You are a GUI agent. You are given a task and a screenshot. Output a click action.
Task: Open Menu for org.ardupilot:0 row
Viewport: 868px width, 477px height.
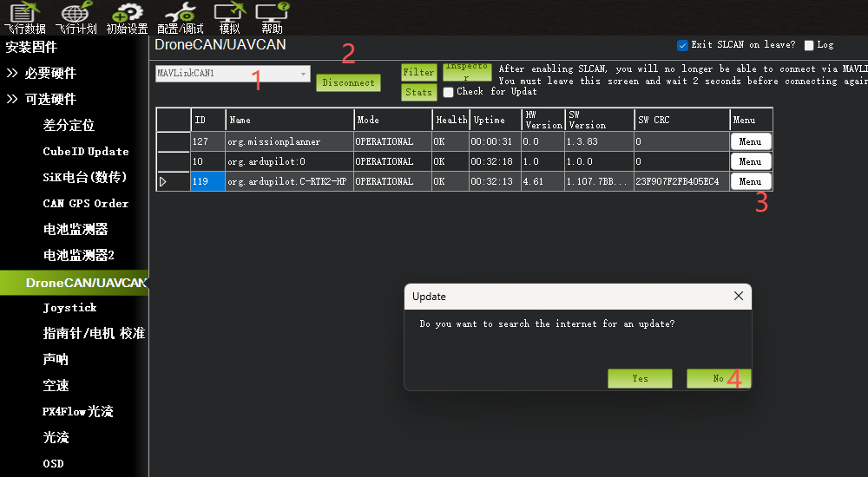coord(750,161)
